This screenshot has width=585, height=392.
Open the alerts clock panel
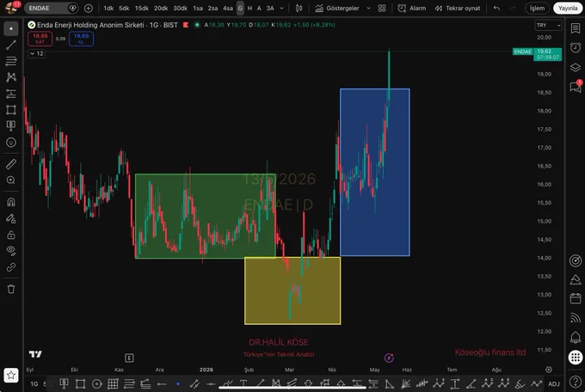[576, 47]
